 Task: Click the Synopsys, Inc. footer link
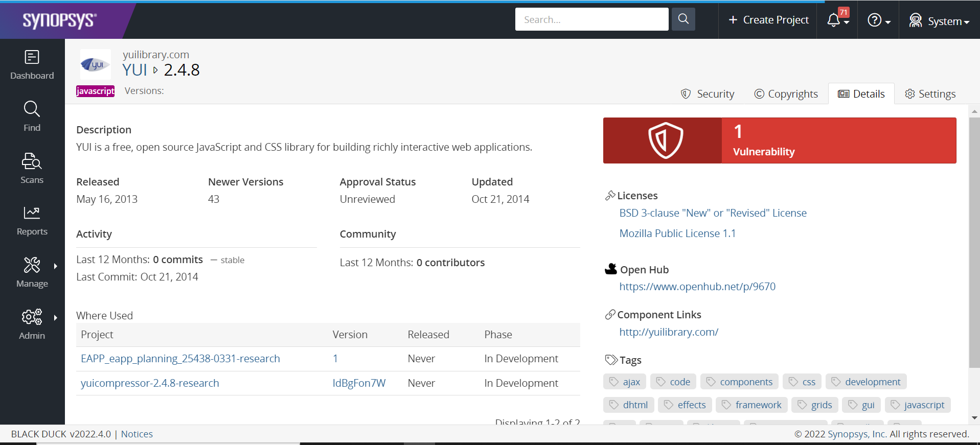click(857, 434)
